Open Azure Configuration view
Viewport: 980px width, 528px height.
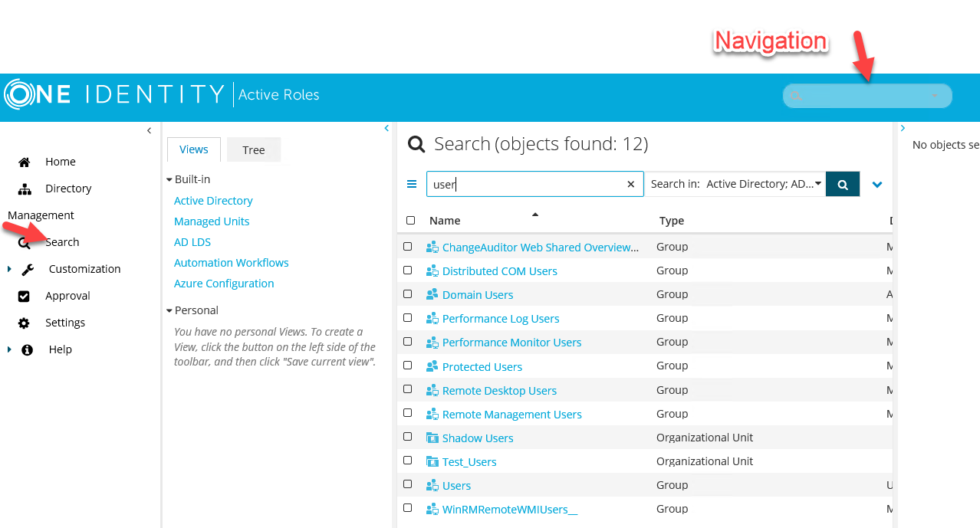[x=224, y=284]
